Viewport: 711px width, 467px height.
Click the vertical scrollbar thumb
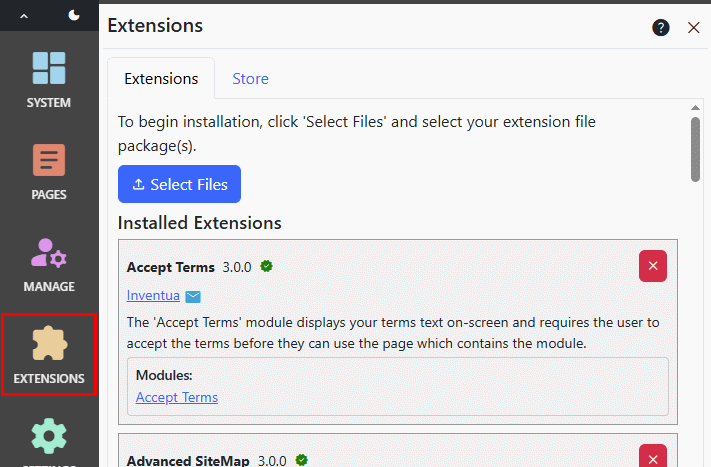click(695, 148)
